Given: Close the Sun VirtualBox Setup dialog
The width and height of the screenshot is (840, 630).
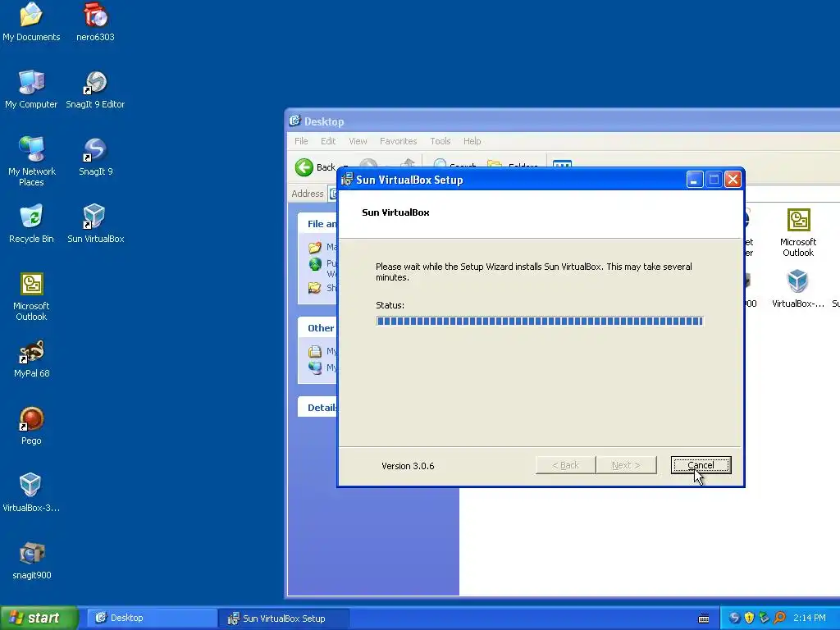Looking at the screenshot, I should 733,180.
